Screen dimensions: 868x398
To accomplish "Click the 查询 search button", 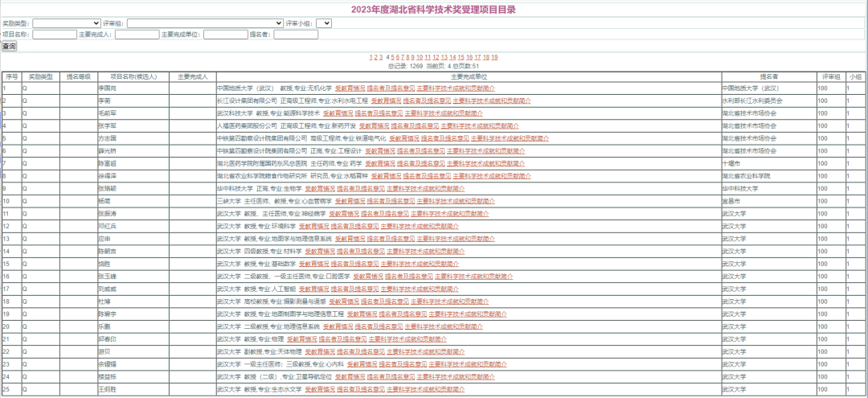I will point(9,47).
